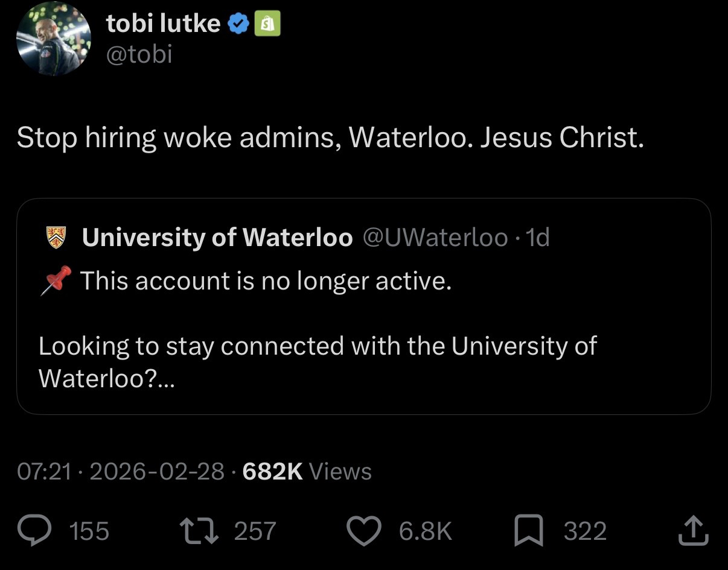Click the red pushpin icon in quoted post
Screen dimensions: 728x570
point(56,281)
